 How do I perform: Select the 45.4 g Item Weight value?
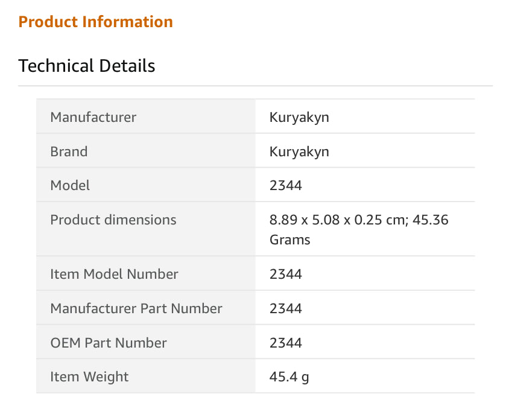pyautogui.click(x=289, y=377)
